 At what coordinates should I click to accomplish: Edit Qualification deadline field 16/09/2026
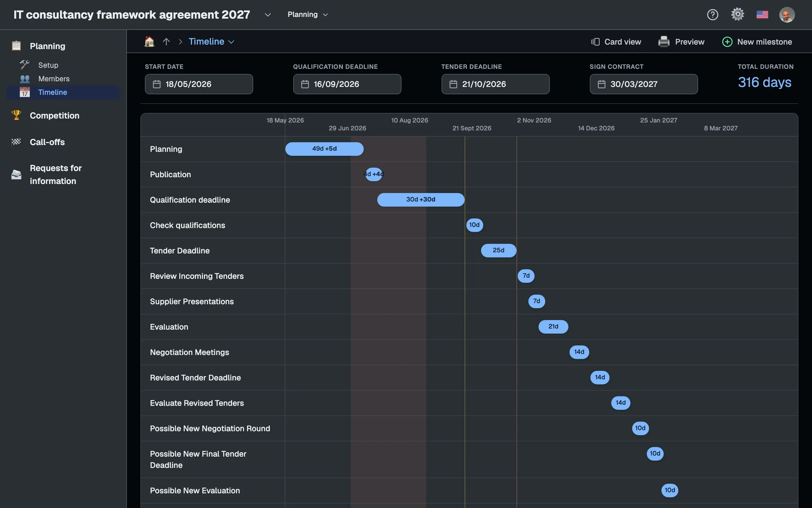347,84
